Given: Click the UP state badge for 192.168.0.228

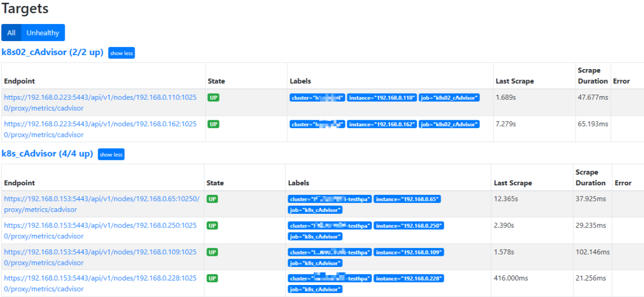Looking at the screenshot, I should click(x=213, y=278).
